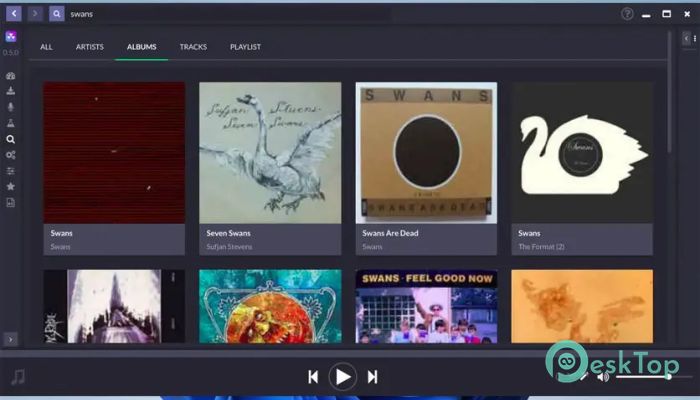The height and width of the screenshot is (400, 700).
Task: Open Playlists via the sidebar file icon
Action: 11,203
